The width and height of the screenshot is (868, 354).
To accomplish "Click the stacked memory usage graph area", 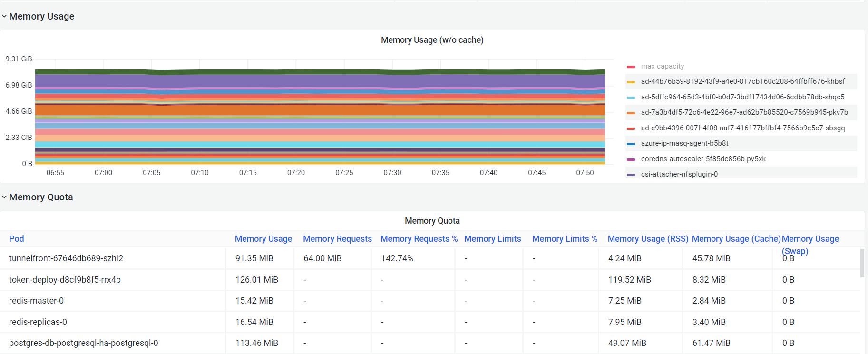I will pyautogui.click(x=320, y=117).
